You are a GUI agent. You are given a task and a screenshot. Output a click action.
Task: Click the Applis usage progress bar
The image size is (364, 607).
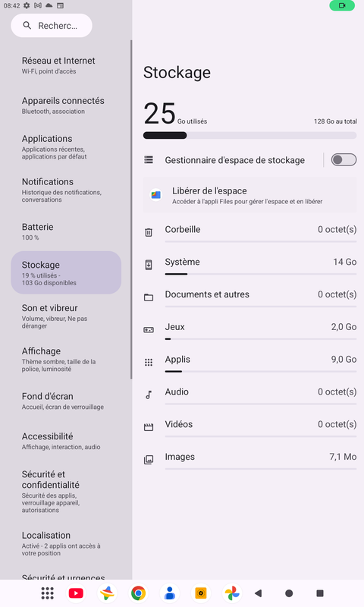[261, 372]
